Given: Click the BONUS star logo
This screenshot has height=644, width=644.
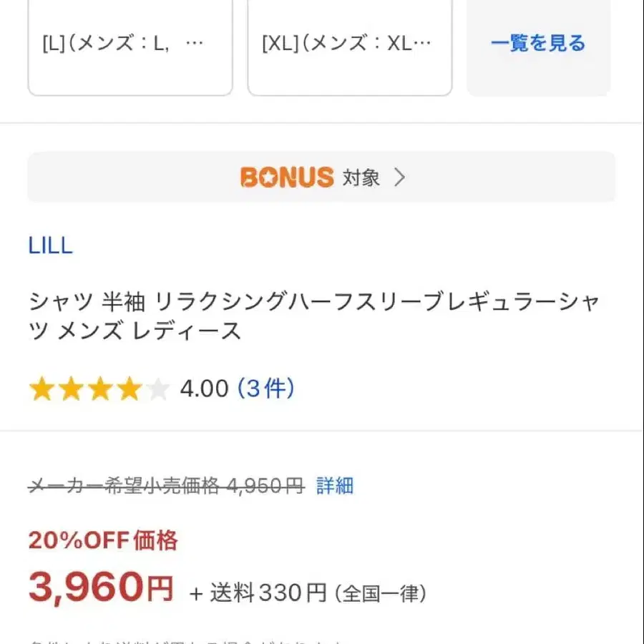Looking at the screenshot, I should coord(287,177).
